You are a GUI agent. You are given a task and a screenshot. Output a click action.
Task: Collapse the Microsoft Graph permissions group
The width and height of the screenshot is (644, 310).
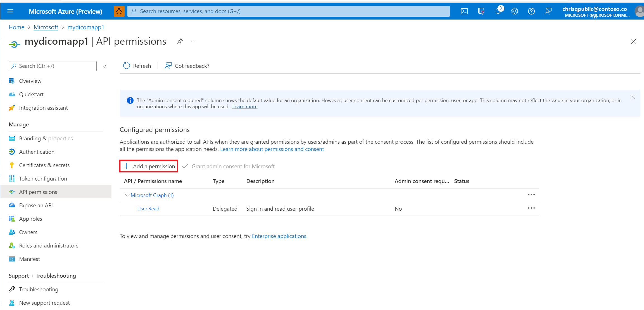[127, 195]
